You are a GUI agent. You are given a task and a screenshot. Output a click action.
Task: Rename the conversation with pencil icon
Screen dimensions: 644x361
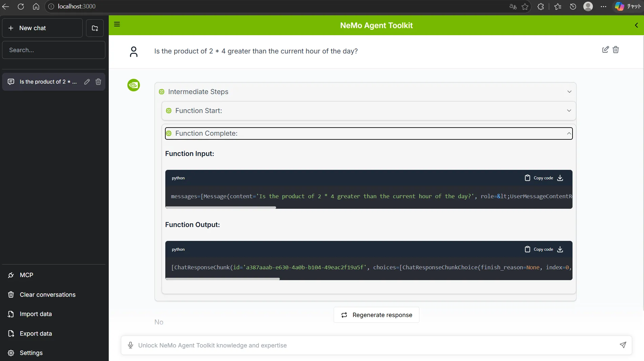tap(87, 82)
